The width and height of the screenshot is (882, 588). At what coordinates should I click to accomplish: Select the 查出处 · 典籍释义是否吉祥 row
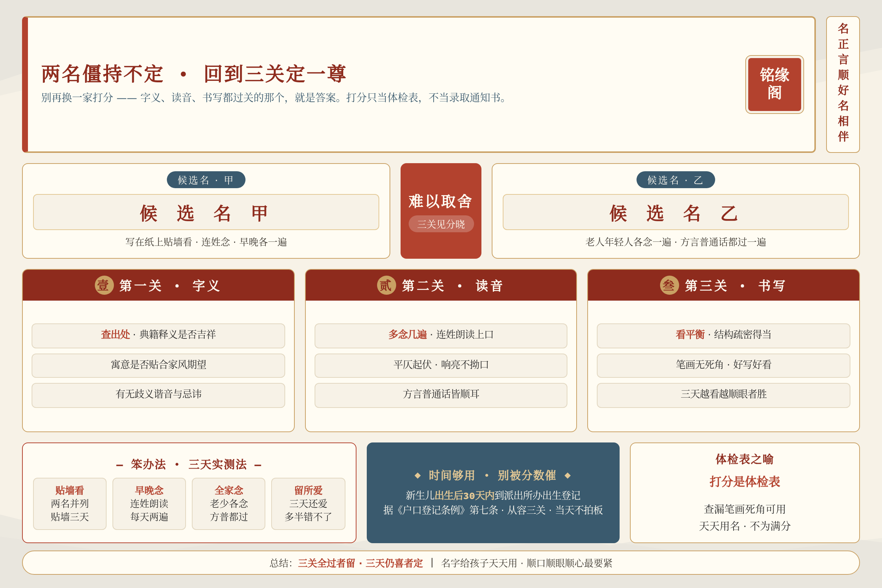(x=158, y=336)
